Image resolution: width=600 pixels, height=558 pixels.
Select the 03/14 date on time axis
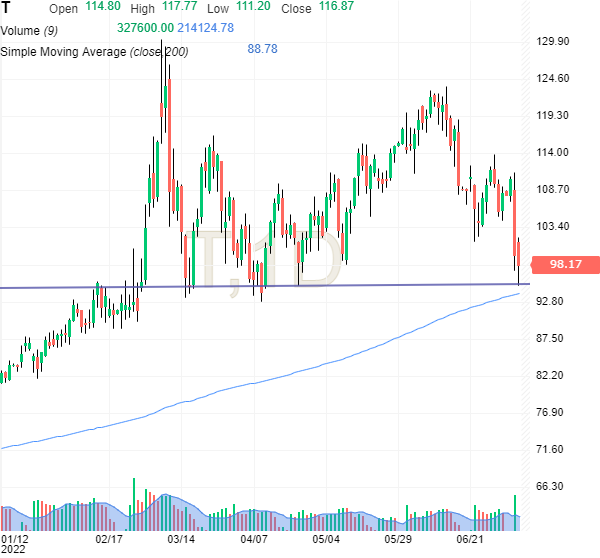tap(180, 538)
